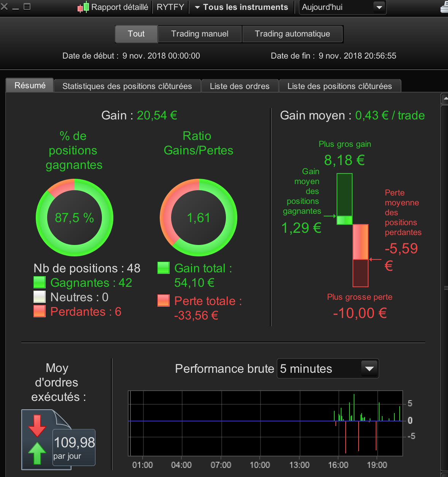Switch to Trading manuel filter
The height and width of the screenshot is (477, 448).
[x=200, y=34]
